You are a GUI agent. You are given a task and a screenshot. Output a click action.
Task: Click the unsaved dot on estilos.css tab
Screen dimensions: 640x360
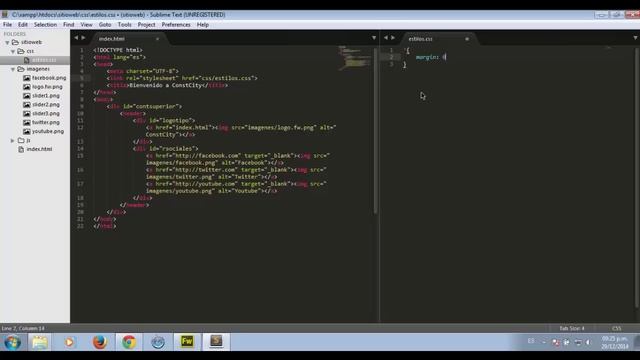tap(467, 39)
